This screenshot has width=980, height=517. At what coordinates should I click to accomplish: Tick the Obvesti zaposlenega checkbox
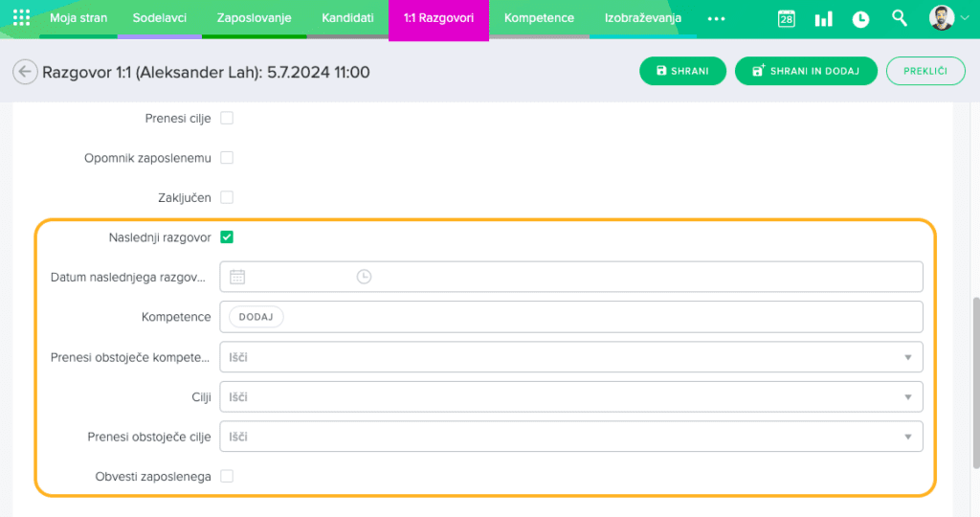227,476
